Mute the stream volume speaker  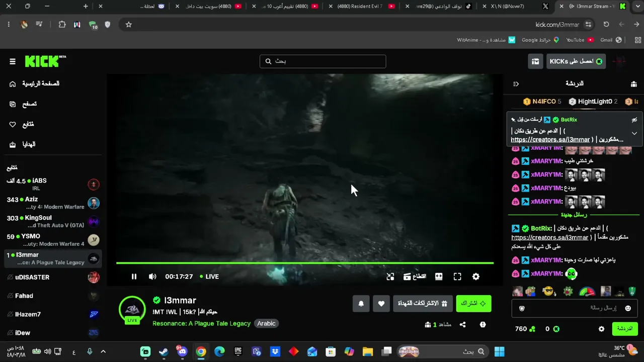click(152, 277)
